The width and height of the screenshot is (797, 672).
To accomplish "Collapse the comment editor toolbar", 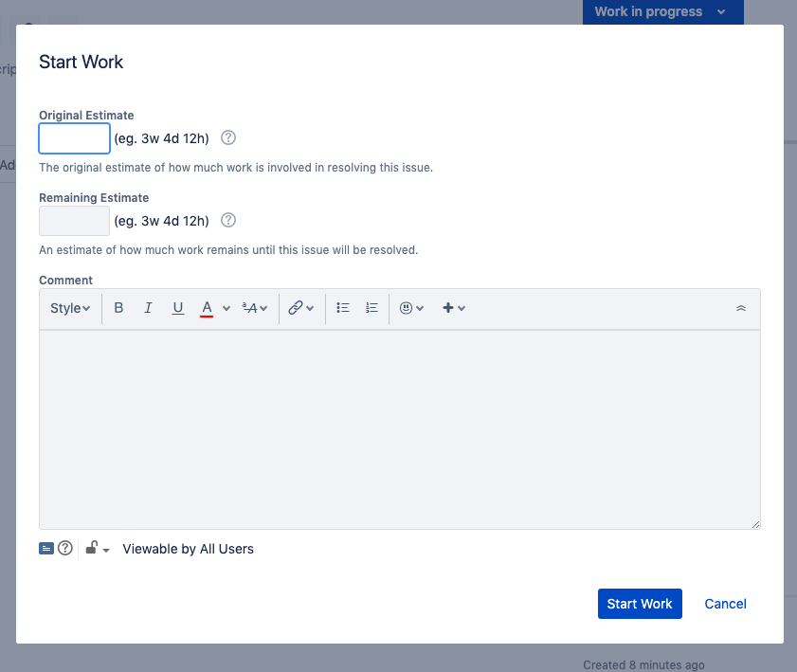I will [x=741, y=308].
